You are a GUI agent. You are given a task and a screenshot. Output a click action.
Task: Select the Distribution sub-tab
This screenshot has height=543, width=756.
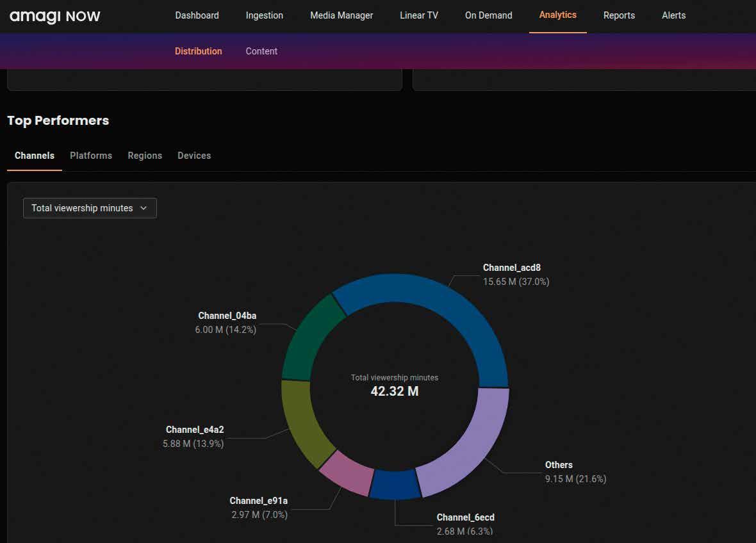pyautogui.click(x=198, y=51)
